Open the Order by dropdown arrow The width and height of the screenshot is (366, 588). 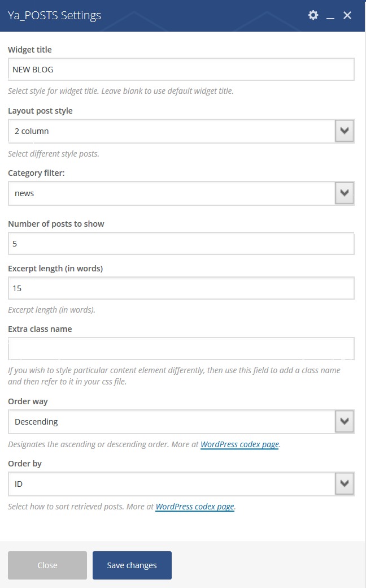(x=345, y=484)
